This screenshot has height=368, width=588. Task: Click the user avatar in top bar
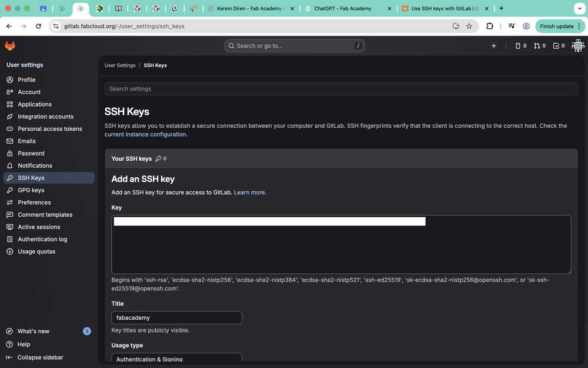[578, 46]
